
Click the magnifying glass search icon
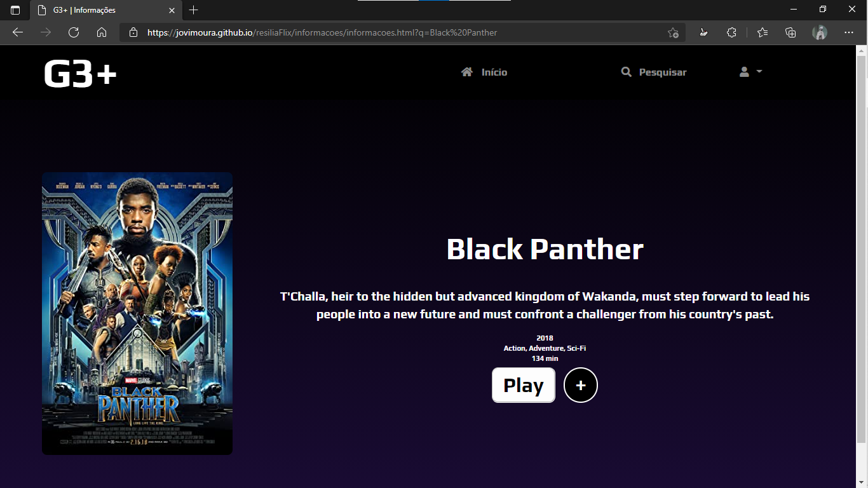click(x=627, y=72)
